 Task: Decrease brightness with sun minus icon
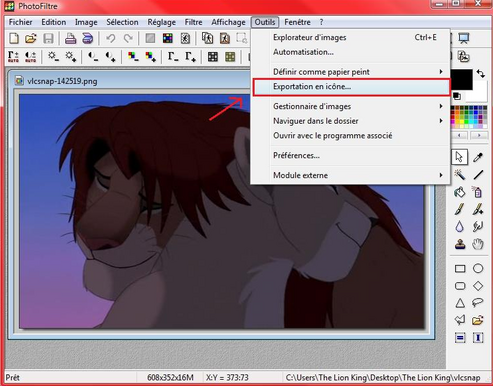click(53, 56)
